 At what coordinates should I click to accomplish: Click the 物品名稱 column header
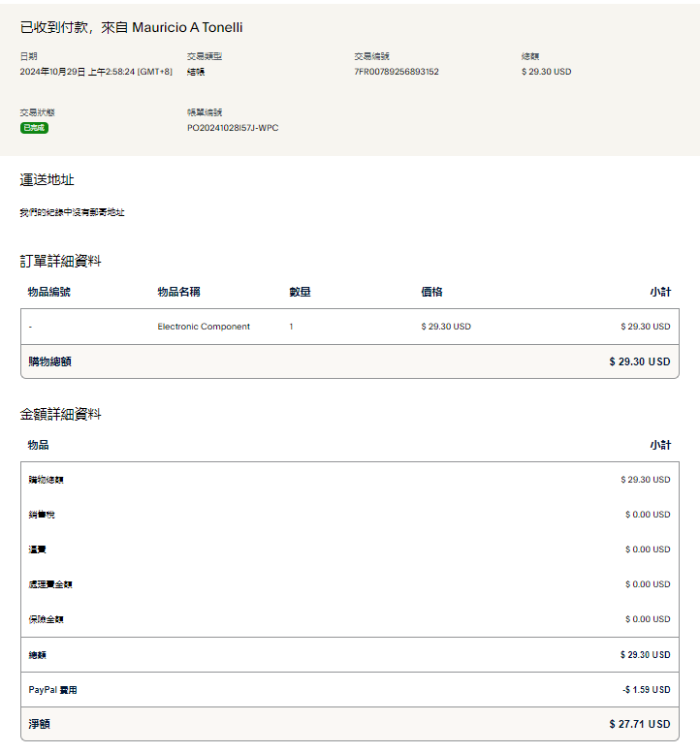point(178,292)
